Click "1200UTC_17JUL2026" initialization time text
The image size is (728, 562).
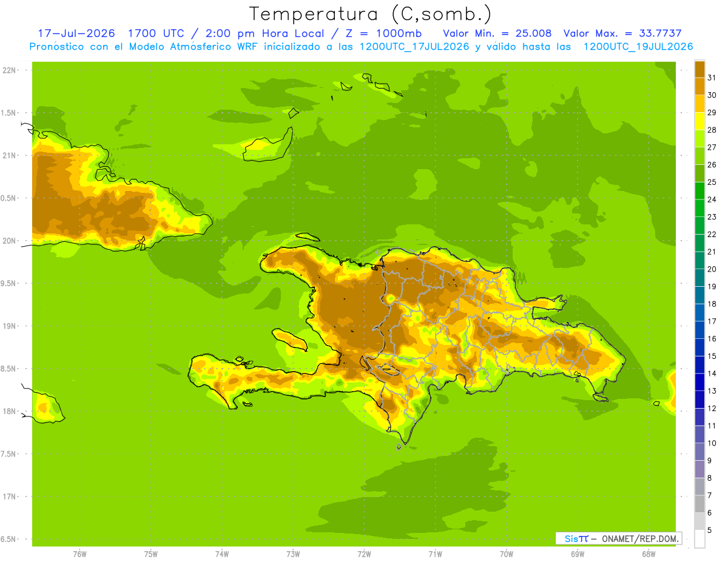pos(414,47)
